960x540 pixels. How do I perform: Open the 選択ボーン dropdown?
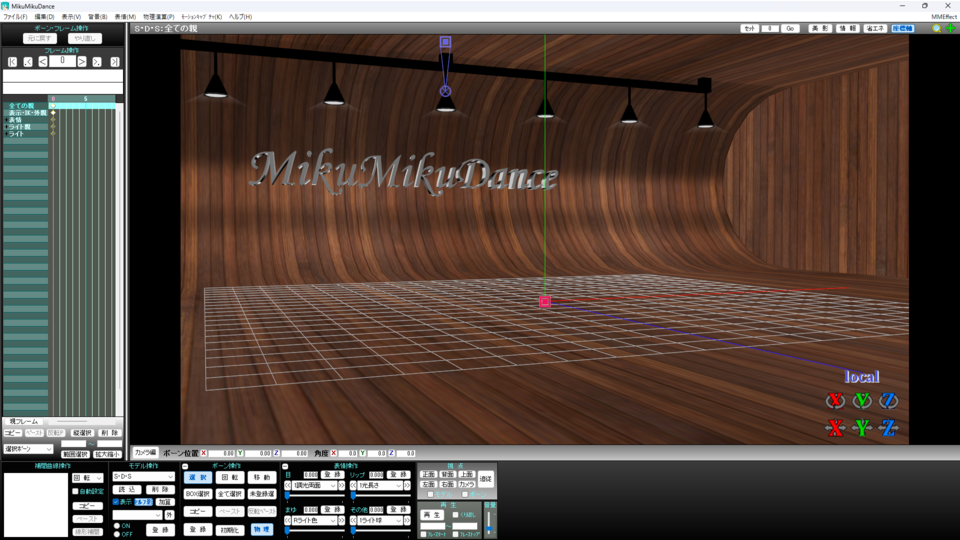click(x=28, y=449)
